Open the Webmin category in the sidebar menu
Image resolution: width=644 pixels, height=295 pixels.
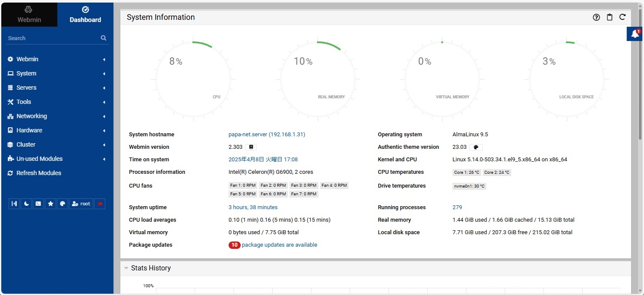click(x=57, y=59)
